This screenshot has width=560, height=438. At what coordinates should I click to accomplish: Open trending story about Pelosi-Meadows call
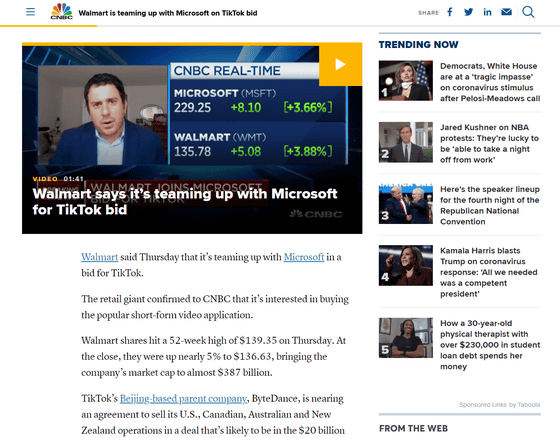490,82
